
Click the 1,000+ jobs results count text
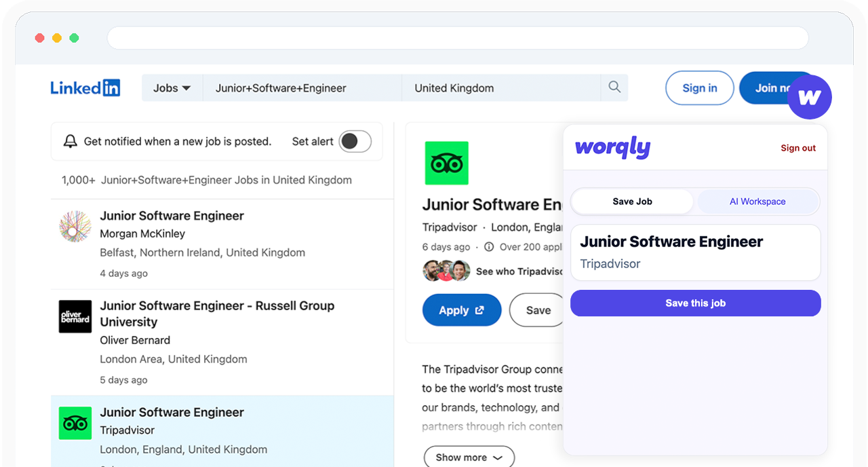pos(207,180)
